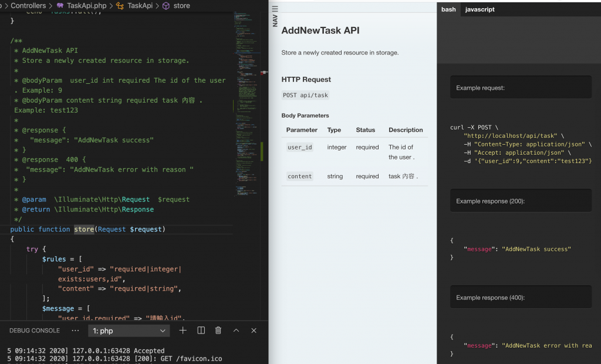Add a new terminal with plus icon
The image size is (601, 364).
183,331
